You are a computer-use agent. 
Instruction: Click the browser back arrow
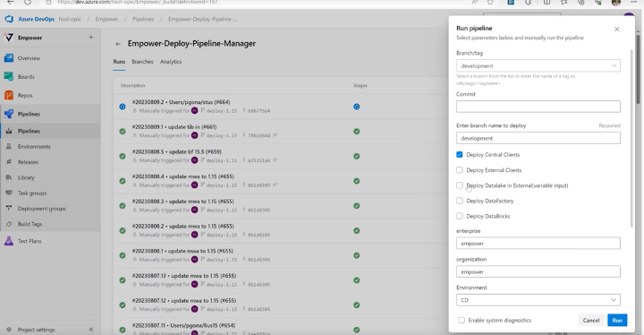click(10, 2)
